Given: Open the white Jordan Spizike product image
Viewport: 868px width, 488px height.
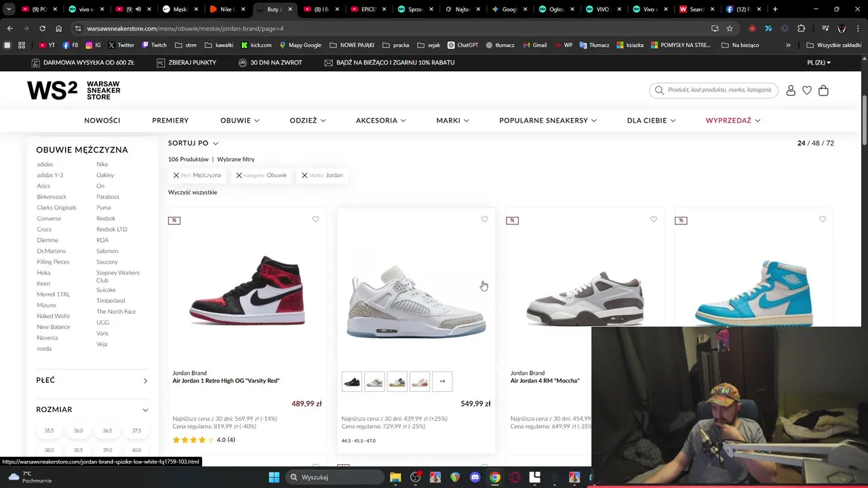Looking at the screenshot, I should click(416, 302).
